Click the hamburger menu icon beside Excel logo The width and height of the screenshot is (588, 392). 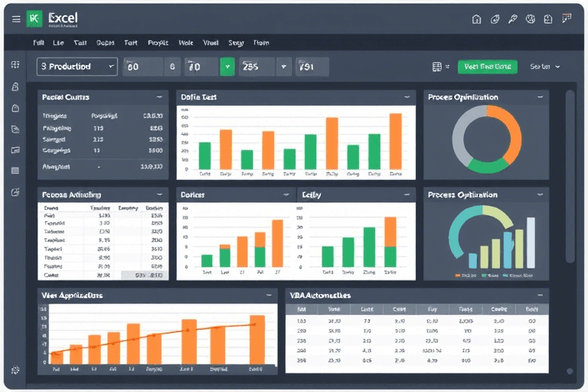pos(16,19)
